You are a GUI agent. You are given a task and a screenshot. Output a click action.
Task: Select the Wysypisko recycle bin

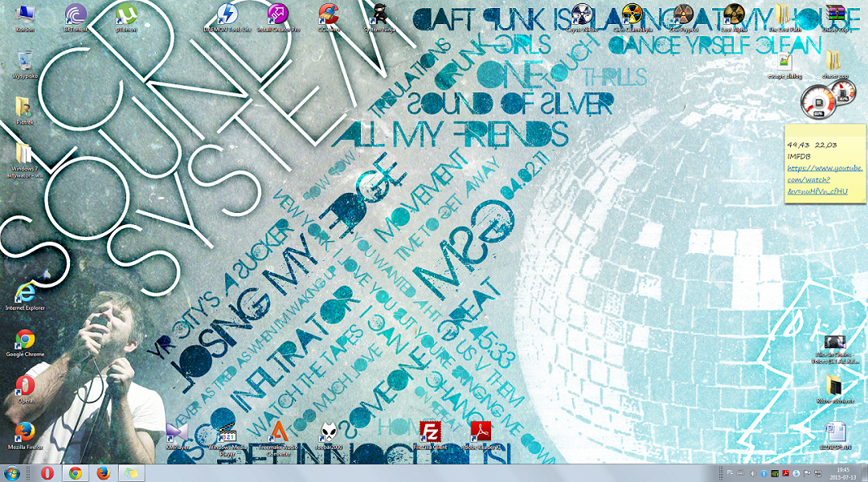click(x=24, y=65)
